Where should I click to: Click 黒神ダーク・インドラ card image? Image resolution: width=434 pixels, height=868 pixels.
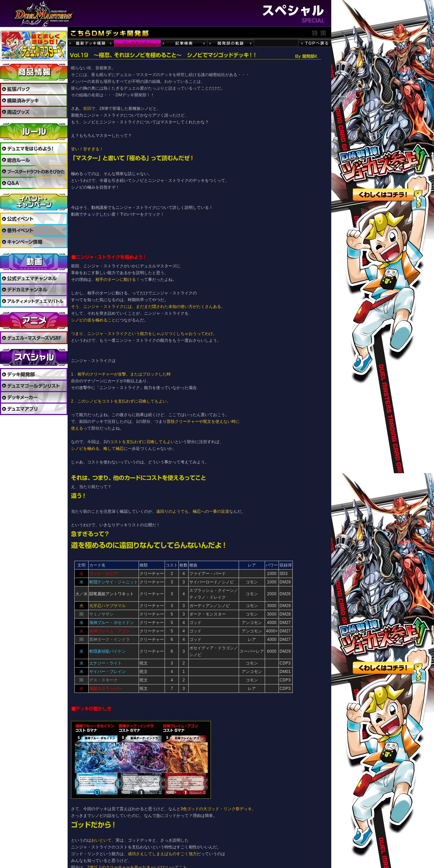coord(141,765)
